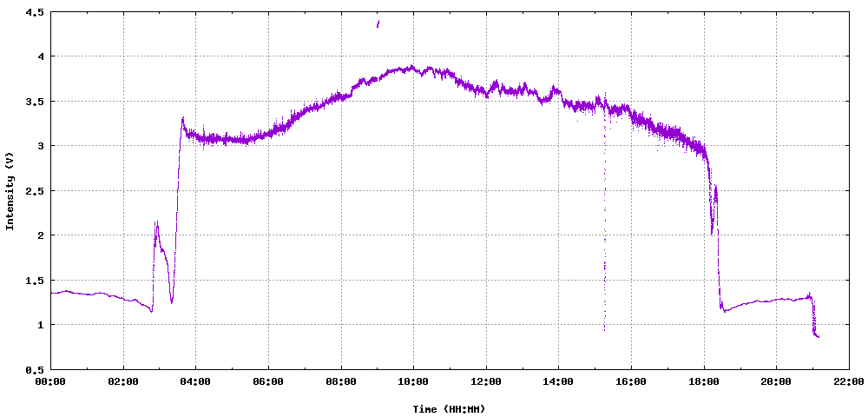Viewport: 868px width, 417px height.
Task: Select the 12:00 x-axis tick label
Action: (x=486, y=381)
